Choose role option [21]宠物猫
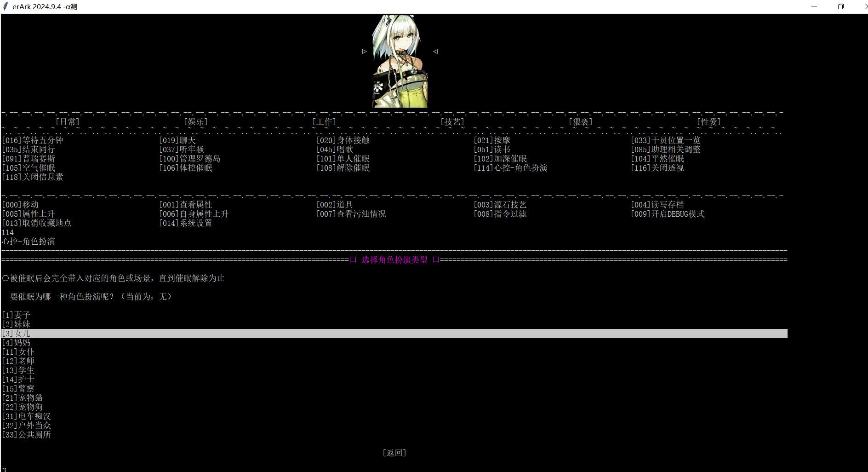868x472 pixels. coord(23,398)
